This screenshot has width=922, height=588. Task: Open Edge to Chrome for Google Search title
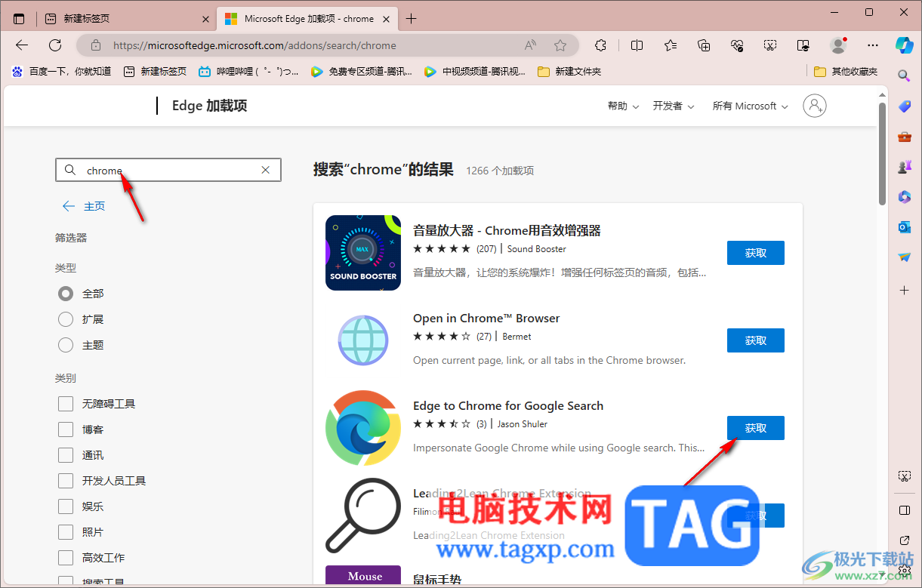(508, 406)
